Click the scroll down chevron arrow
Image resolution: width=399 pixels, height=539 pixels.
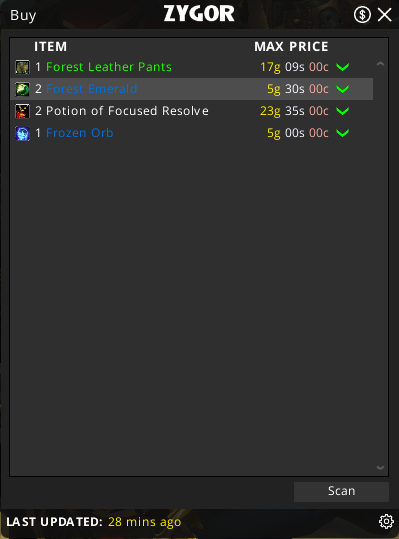click(x=380, y=468)
